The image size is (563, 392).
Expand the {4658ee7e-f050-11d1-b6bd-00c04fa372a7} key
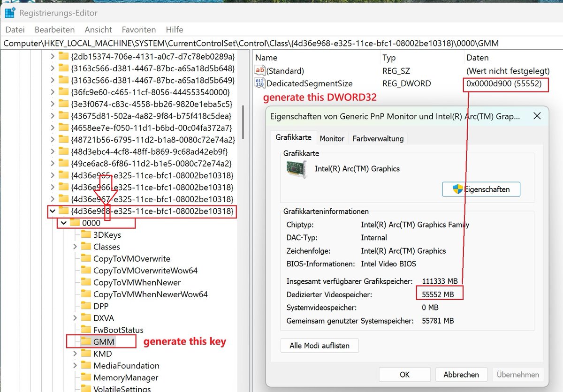53,128
